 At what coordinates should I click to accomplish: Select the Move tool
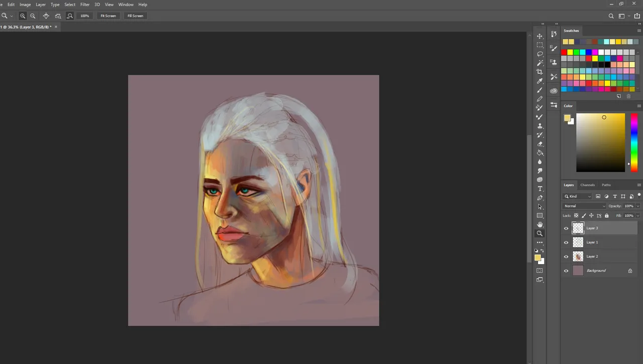tap(540, 36)
